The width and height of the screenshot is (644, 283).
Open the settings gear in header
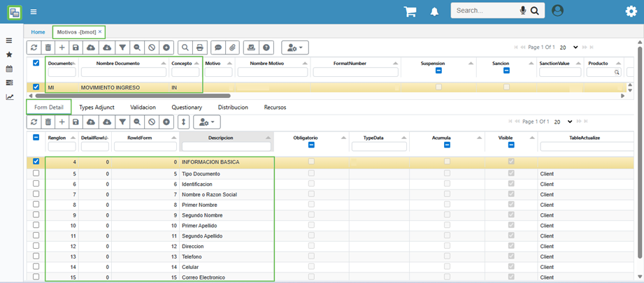pyautogui.click(x=631, y=11)
